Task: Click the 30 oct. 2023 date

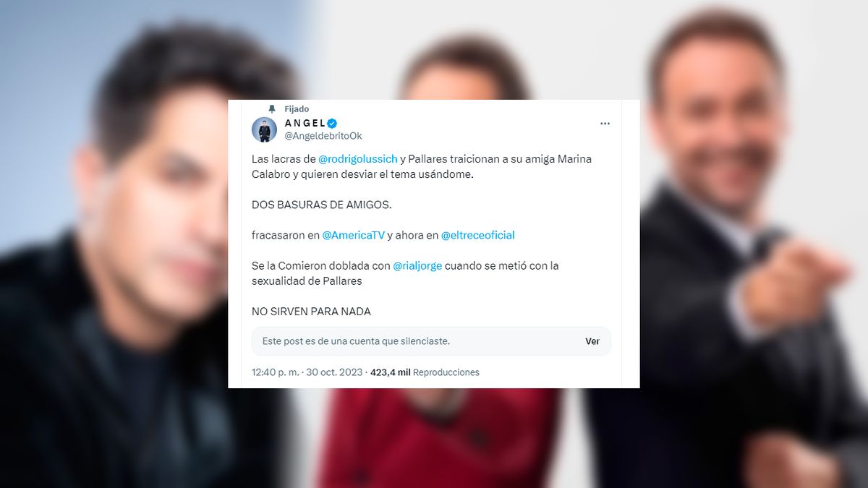Action: (x=336, y=372)
